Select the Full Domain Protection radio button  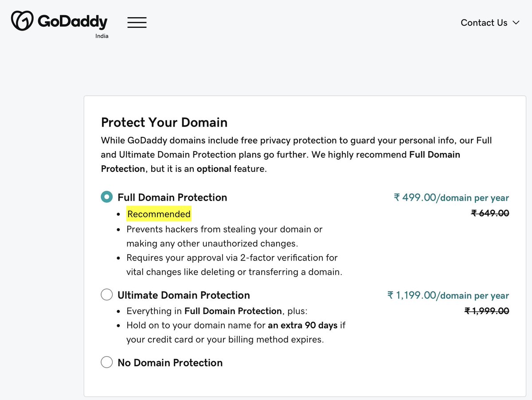pos(107,197)
